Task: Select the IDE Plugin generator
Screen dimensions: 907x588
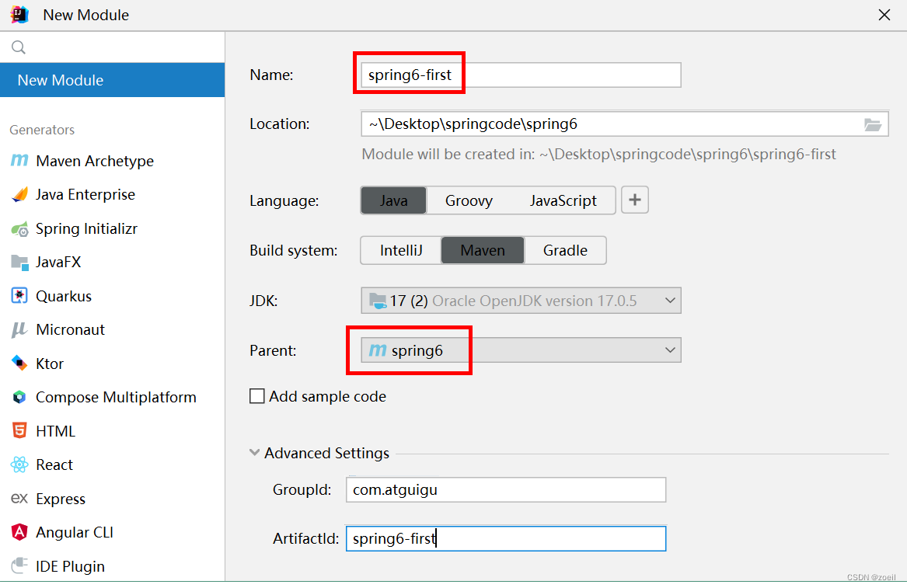Action: [x=112, y=566]
